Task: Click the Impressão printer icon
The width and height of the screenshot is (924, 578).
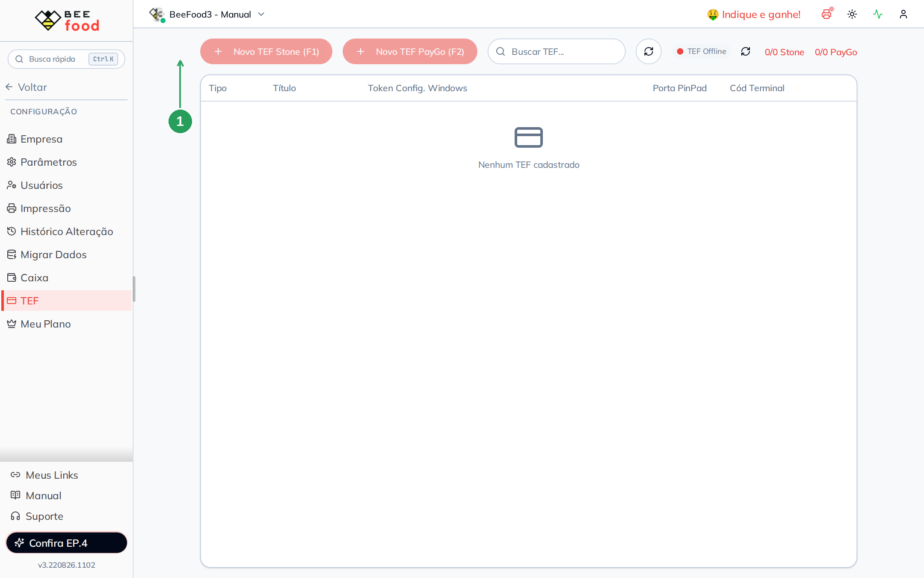Action: point(12,209)
